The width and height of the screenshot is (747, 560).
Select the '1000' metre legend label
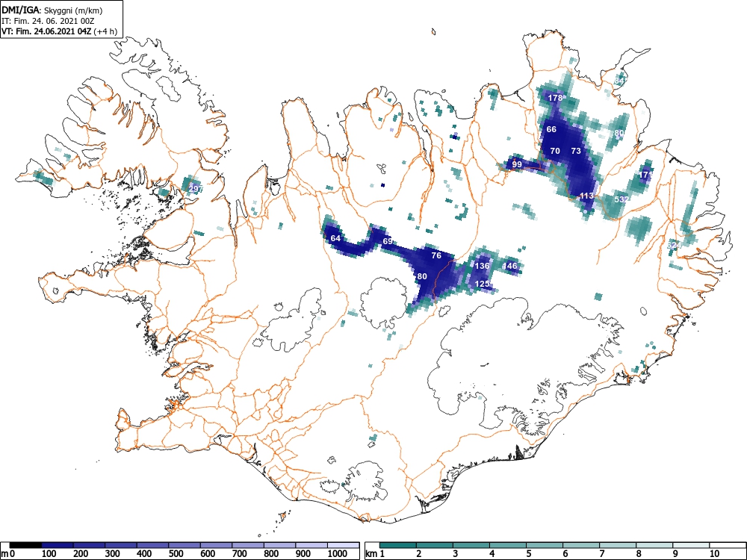[338, 554]
